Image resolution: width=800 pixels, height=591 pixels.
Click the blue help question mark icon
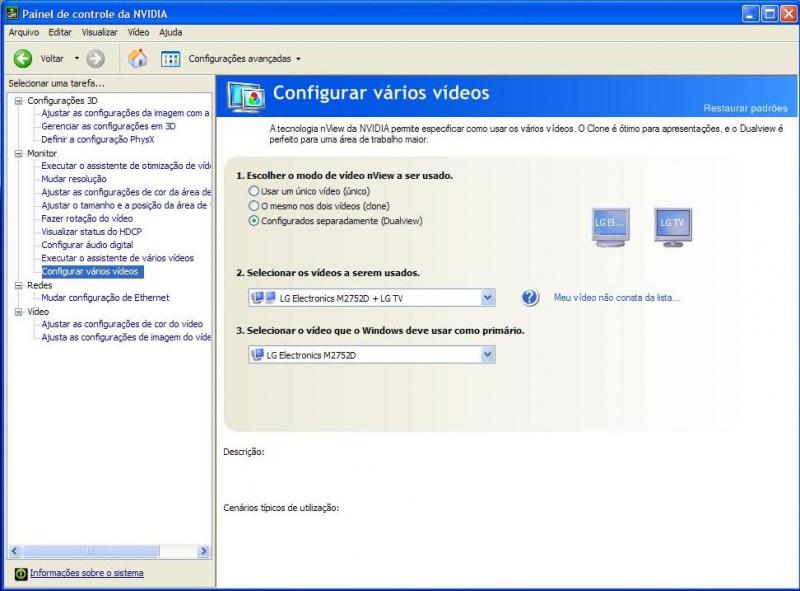click(530, 297)
